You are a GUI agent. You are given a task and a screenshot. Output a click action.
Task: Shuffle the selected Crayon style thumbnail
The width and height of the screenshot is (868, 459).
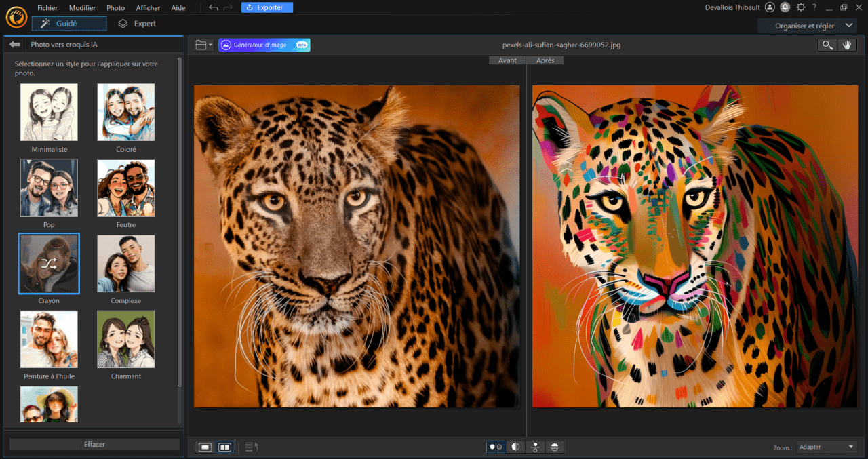click(49, 264)
